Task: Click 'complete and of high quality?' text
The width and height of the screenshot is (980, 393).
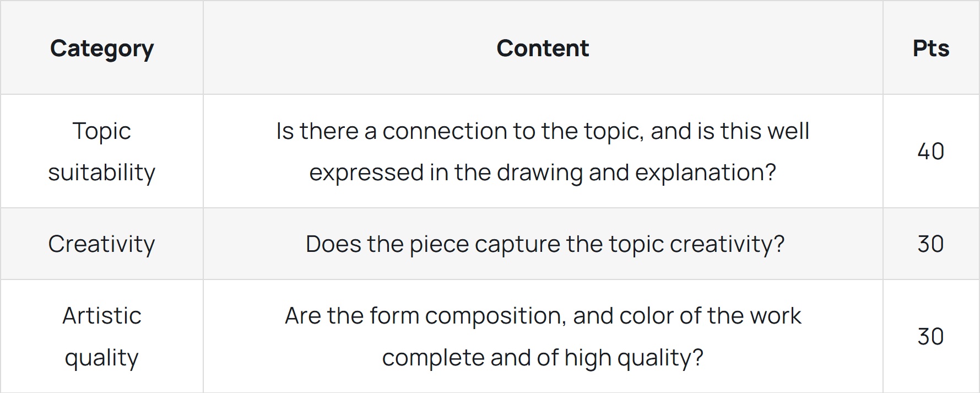Action: coord(543,358)
